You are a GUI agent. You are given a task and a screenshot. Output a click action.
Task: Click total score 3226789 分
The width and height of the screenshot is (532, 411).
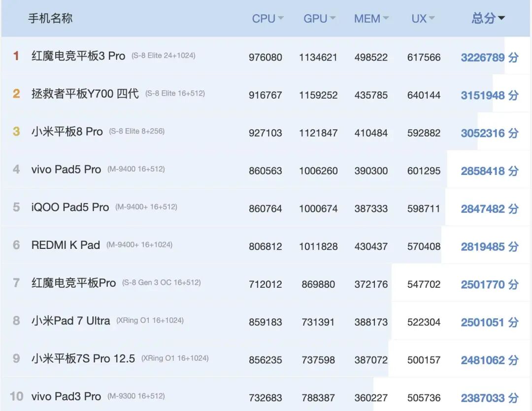tap(490, 57)
